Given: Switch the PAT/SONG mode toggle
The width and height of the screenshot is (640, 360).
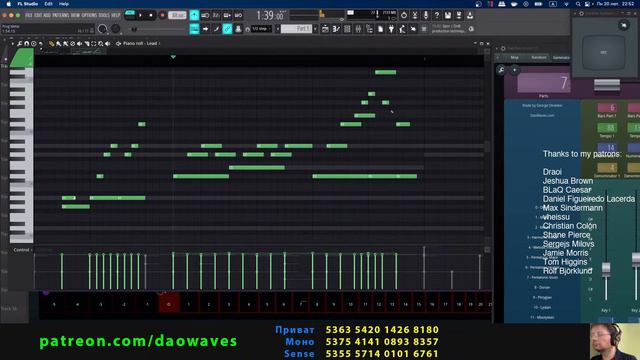Looking at the screenshot, I should pos(130,15).
